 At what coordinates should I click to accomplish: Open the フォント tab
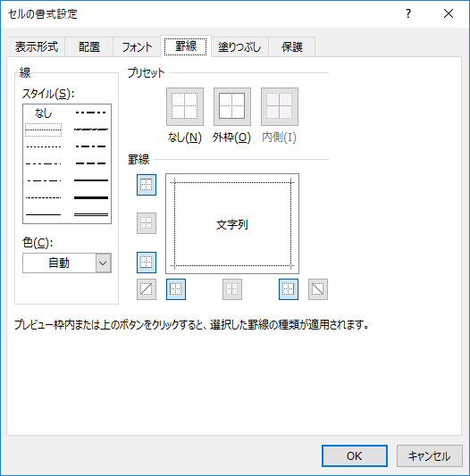(x=137, y=47)
